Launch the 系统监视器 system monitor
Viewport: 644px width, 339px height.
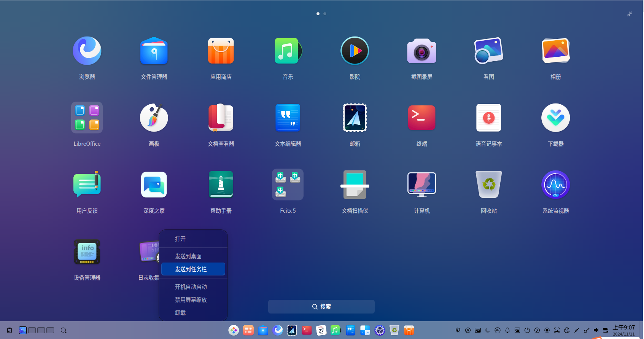click(556, 185)
